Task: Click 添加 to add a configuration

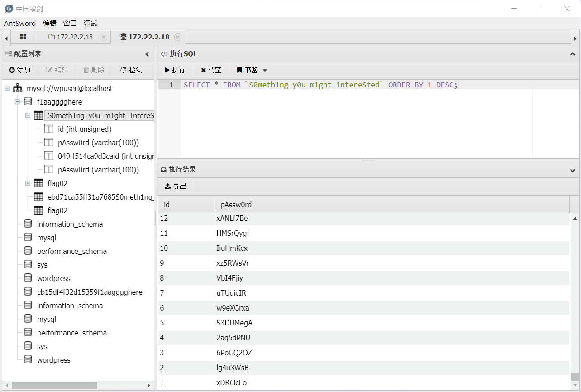Action: click(19, 70)
